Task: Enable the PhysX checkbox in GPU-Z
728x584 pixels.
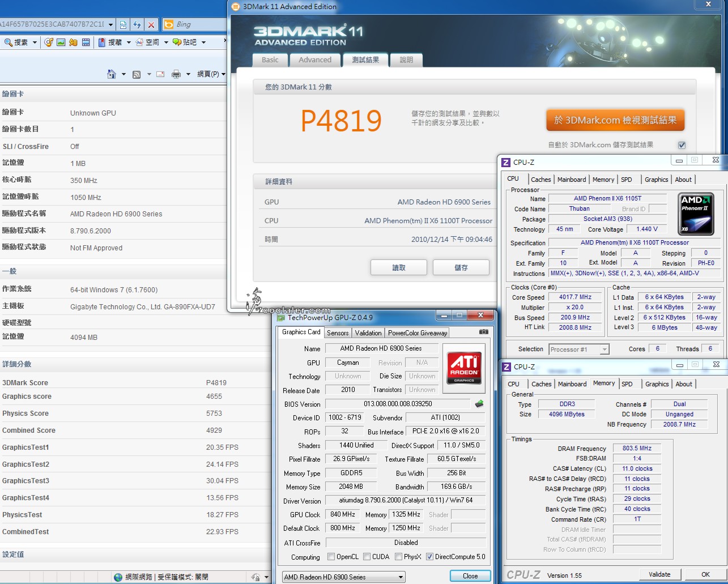Action: (x=399, y=557)
